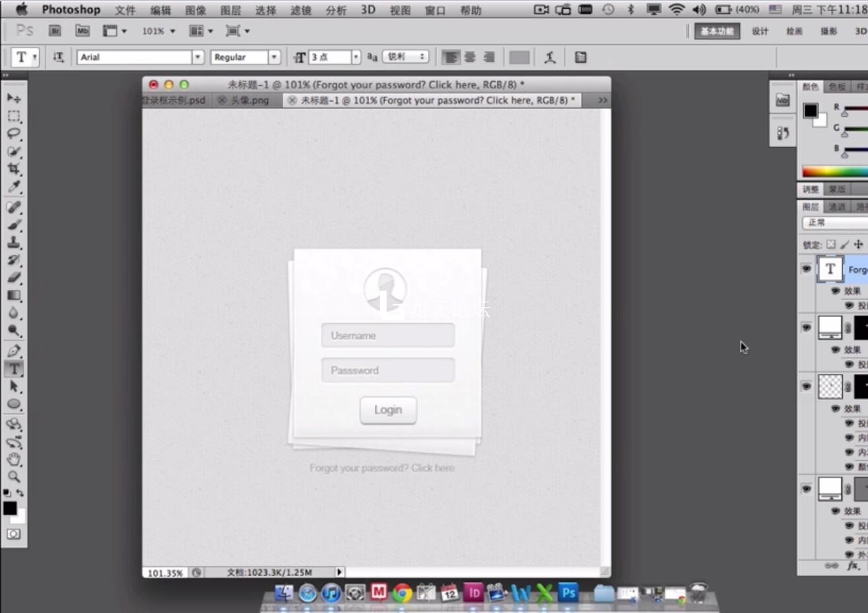
Task: Open the 滤镜 menu
Action: click(x=301, y=10)
